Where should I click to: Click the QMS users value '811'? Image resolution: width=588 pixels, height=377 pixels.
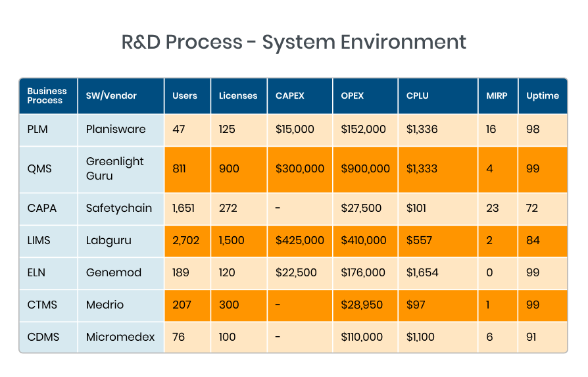tap(179, 168)
